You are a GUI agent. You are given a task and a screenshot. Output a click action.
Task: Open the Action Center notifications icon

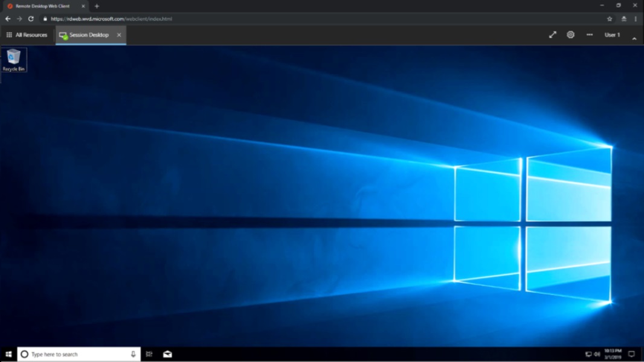631,354
